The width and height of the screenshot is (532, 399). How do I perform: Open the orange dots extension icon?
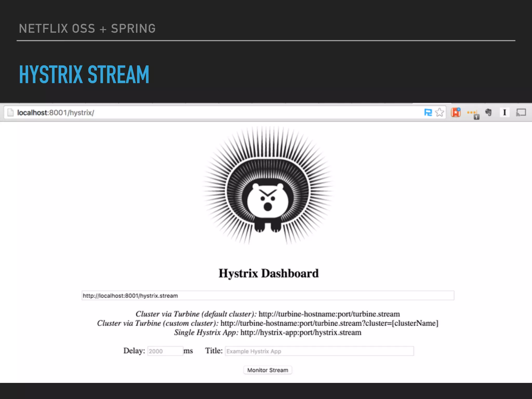coord(473,114)
